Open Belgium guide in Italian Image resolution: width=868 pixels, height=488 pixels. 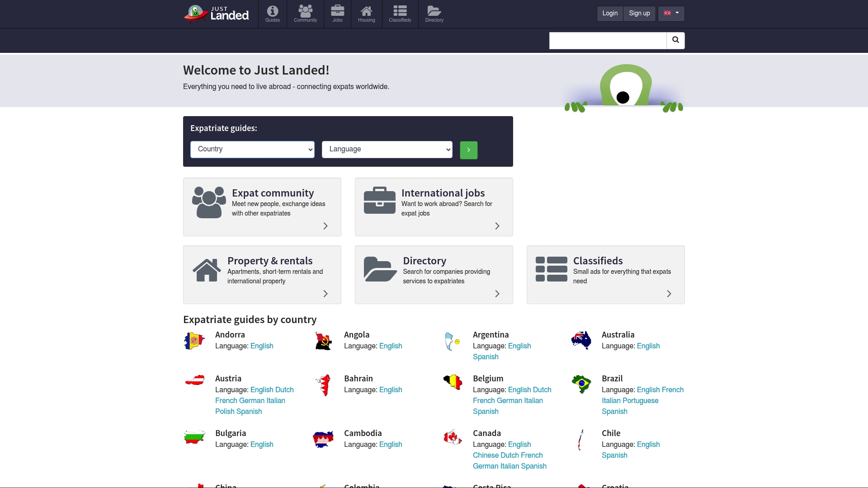533,401
